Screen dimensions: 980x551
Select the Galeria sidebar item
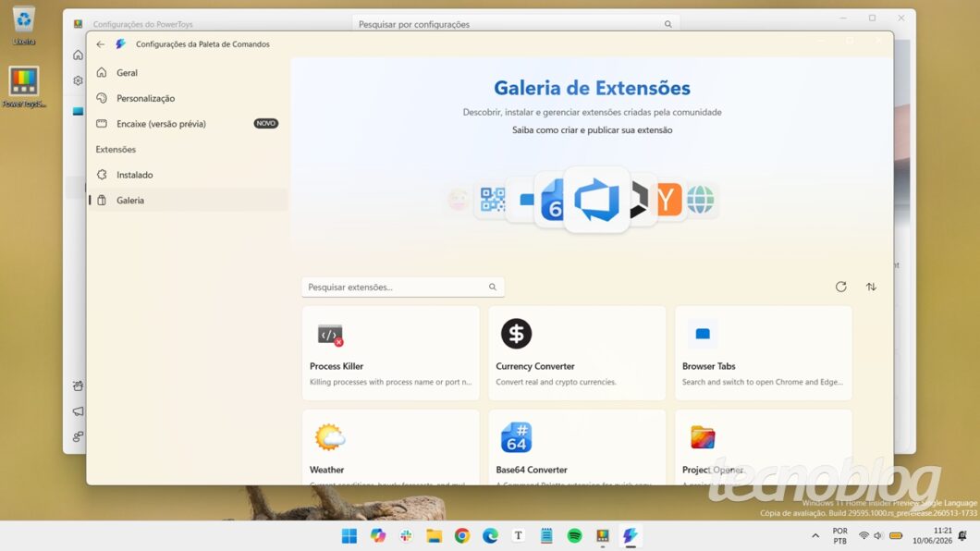coord(188,201)
